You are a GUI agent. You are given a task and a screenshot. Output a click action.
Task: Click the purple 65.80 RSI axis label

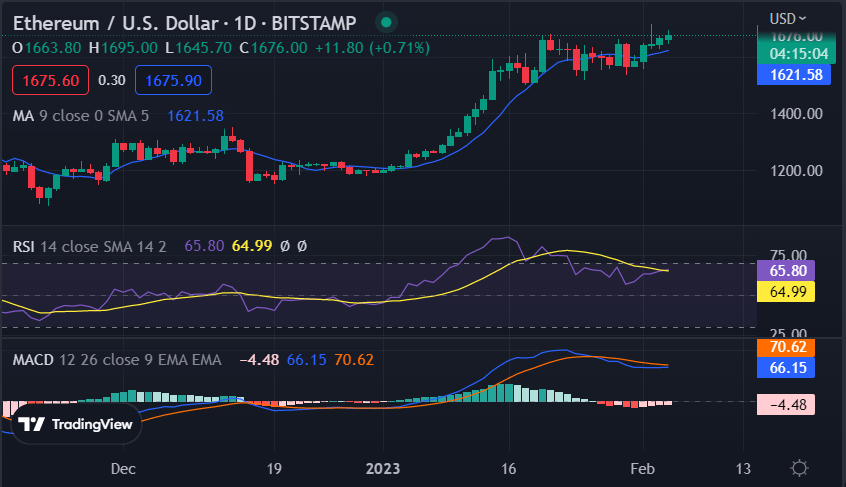pyautogui.click(x=789, y=270)
